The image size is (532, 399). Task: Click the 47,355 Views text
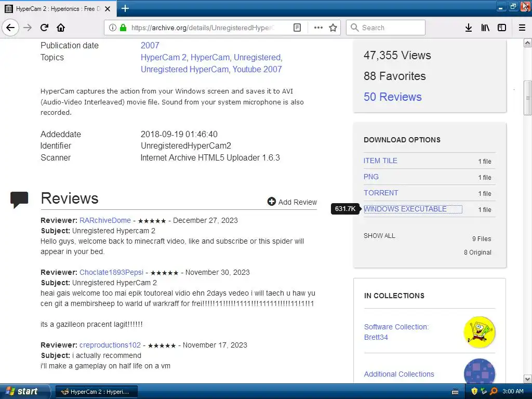click(397, 55)
